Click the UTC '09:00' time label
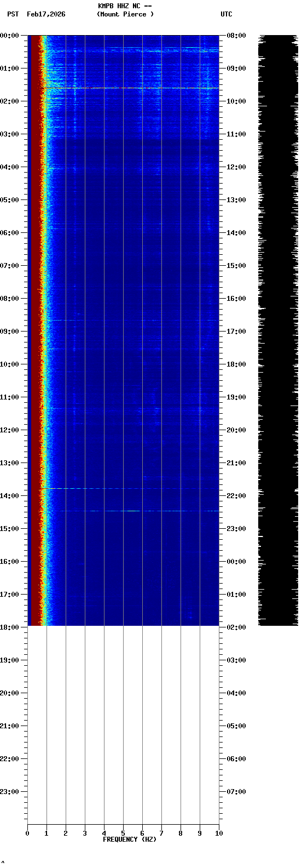302x868 pixels. [x=236, y=68]
